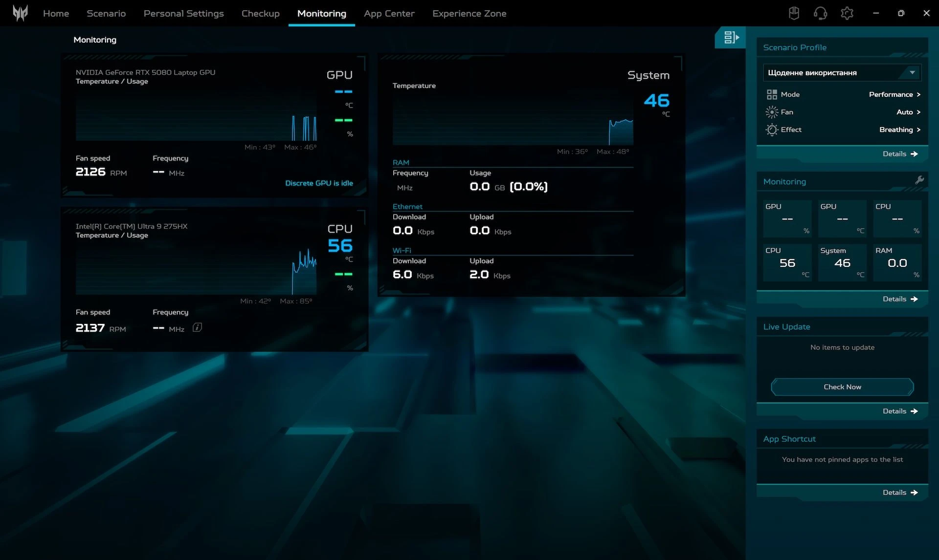939x560 pixels.
Task: Select the CPU percent usage tile
Action: 897,218
